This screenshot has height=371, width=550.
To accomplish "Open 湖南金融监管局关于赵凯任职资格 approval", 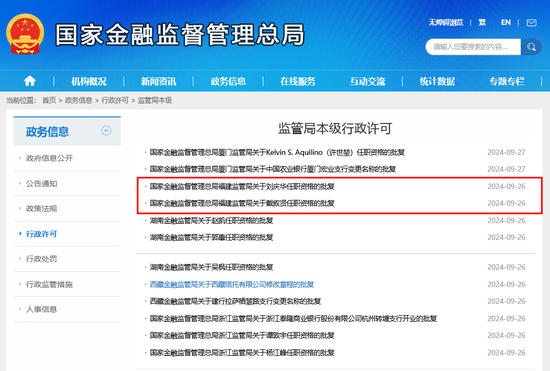I will (211, 221).
